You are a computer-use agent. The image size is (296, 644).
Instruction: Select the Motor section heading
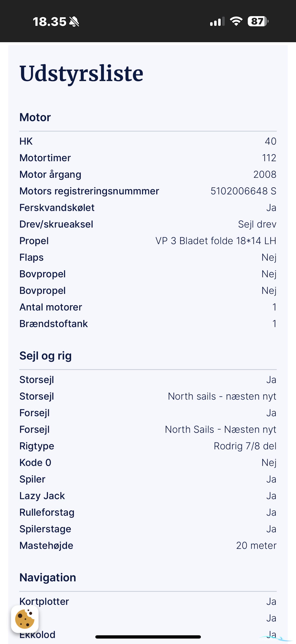35,117
